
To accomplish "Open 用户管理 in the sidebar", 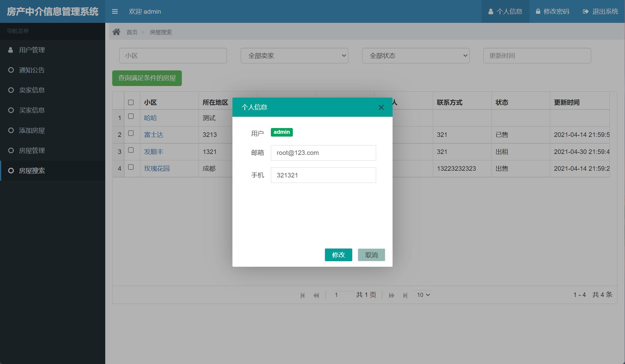I will pyautogui.click(x=32, y=50).
